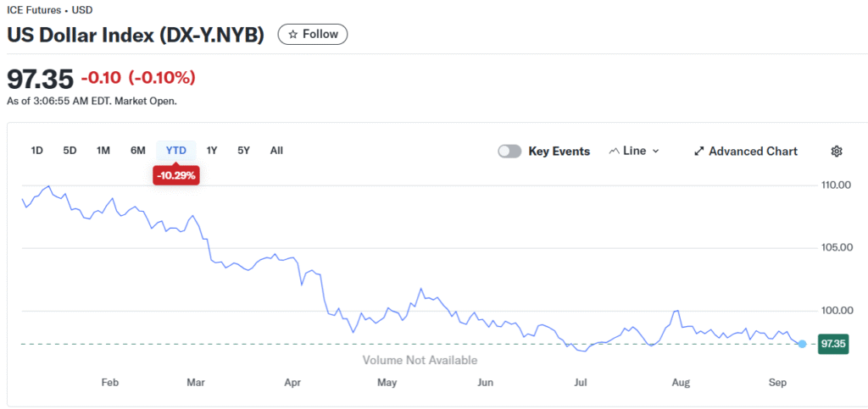Select the YTD range tab
The height and width of the screenshot is (409, 868).
(176, 151)
